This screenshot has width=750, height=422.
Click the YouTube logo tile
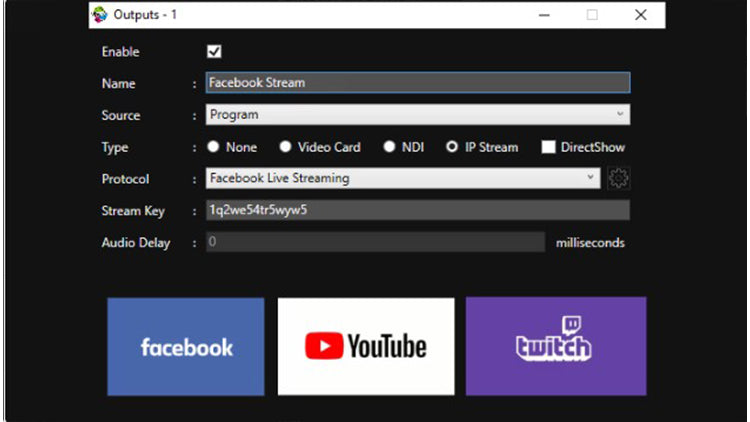[x=366, y=346]
